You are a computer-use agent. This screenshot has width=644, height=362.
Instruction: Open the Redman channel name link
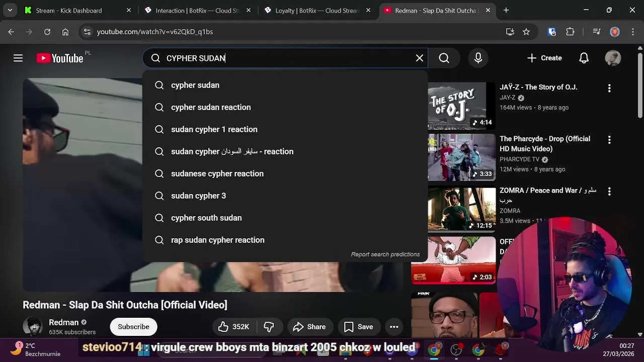tap(63, 322)
